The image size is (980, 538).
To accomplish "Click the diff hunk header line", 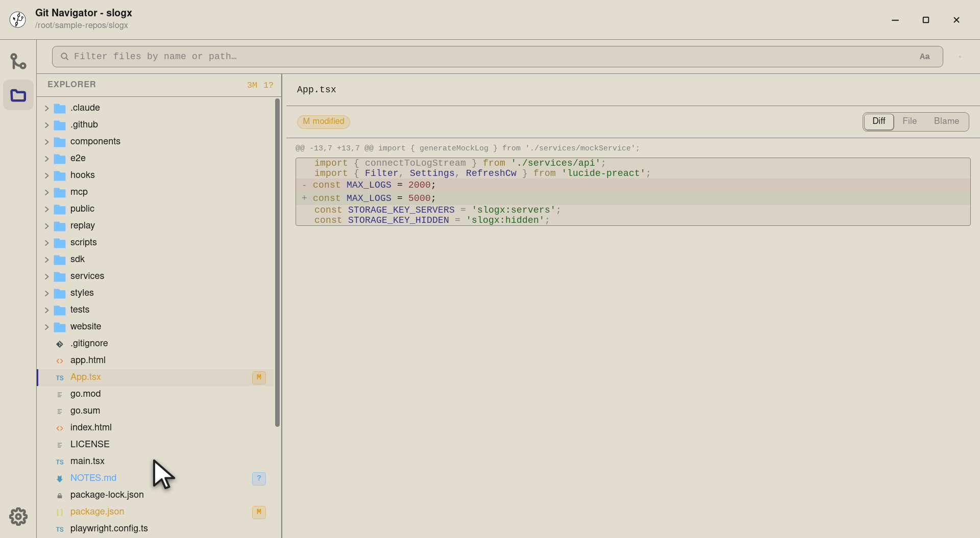I will [468, 148].
